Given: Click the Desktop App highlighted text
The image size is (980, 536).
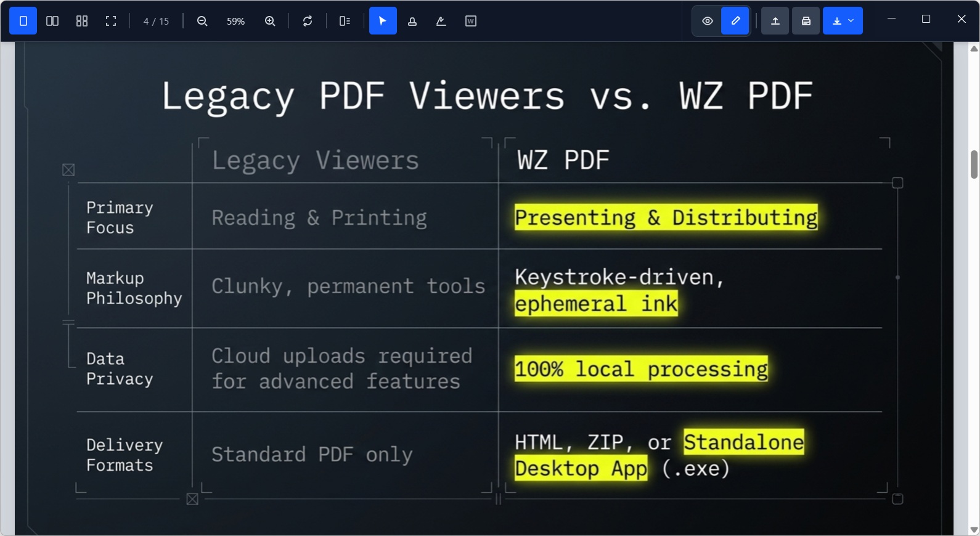Looking at the screenshot, I should (x=581, y=468).
